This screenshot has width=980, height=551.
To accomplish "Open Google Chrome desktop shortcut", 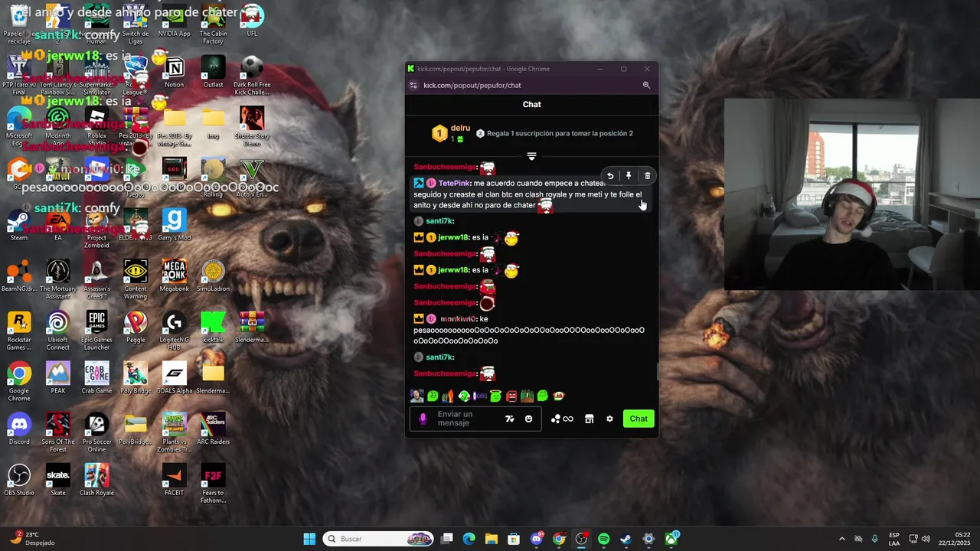I will click(19, 381).
